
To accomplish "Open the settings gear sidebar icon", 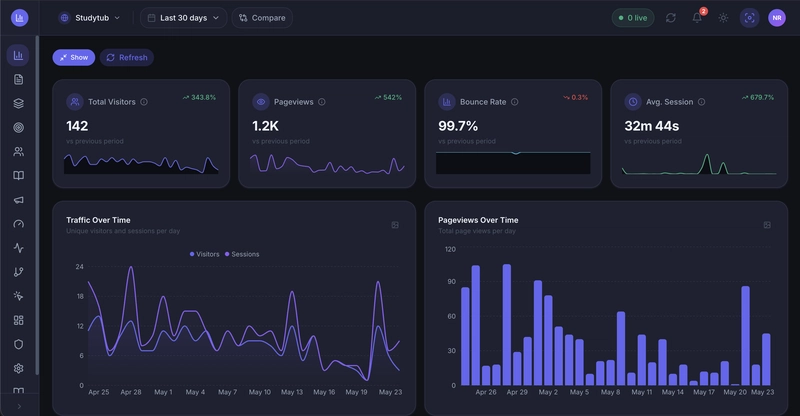I will click(x=18, y=368).
